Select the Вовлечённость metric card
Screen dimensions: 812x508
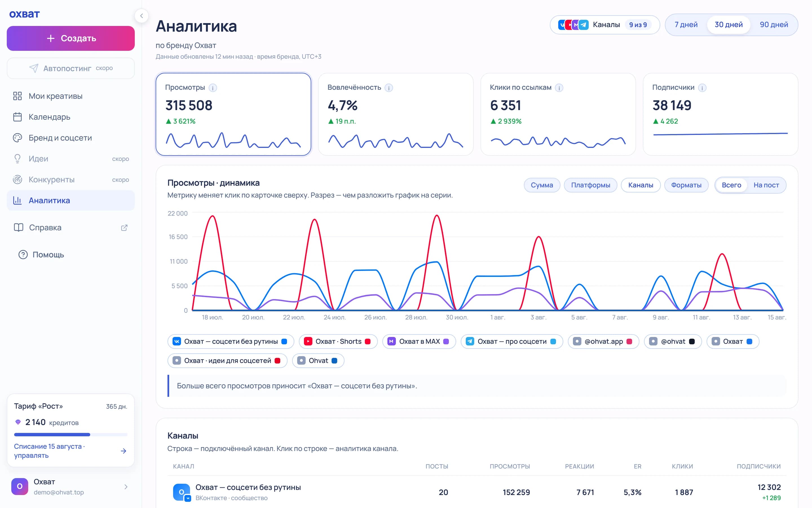point(396,114)
